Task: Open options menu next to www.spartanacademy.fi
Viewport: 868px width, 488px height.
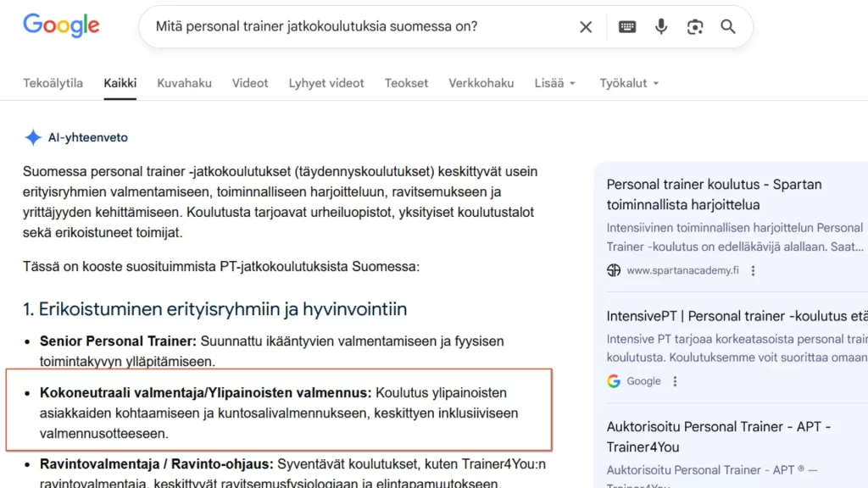Action: pyautogui.click(x=753, y=270)
